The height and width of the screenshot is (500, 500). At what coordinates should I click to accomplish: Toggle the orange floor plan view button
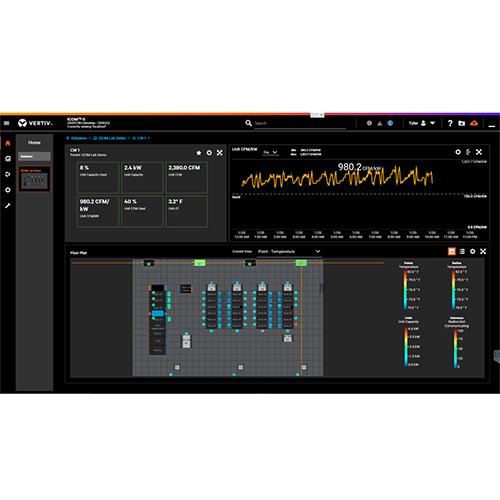tap(452, 251)
